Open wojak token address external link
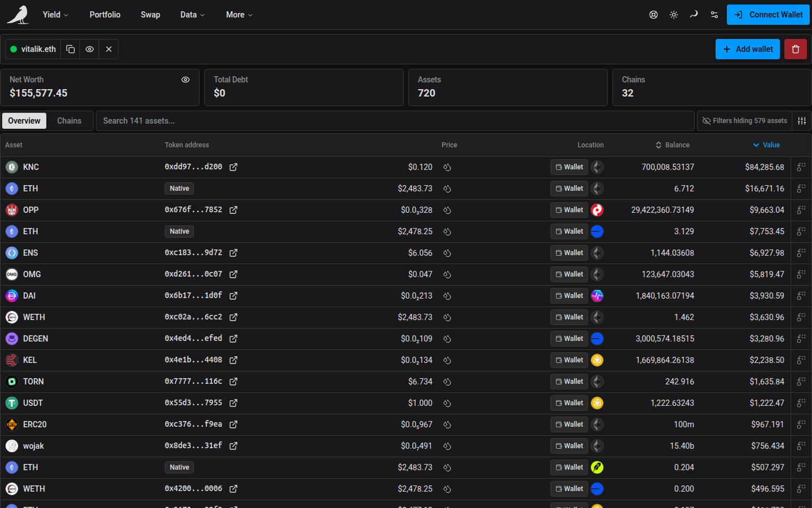Viewport: 812px width, 508px height. point(233,446)
